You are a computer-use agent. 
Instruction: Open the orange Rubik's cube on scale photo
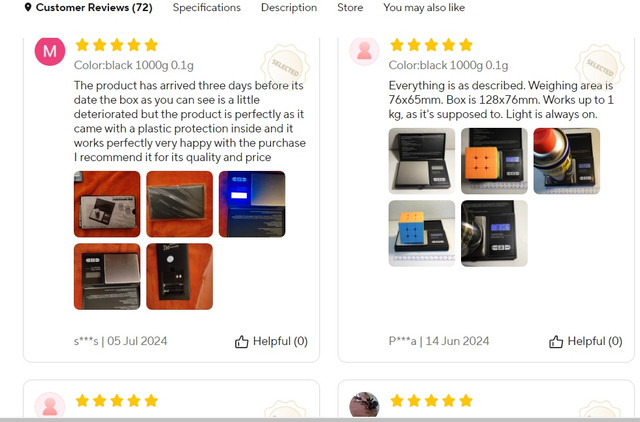(x=494, y=161)
